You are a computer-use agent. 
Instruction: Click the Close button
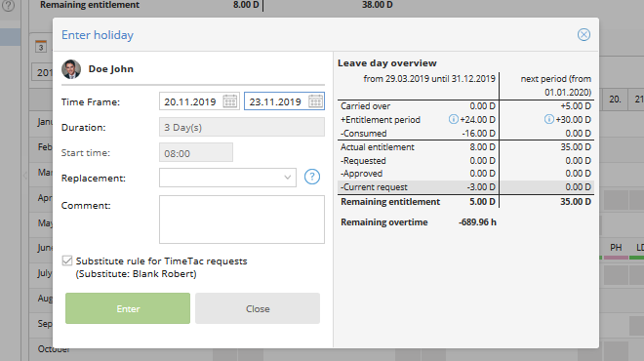tap(258, 308)
